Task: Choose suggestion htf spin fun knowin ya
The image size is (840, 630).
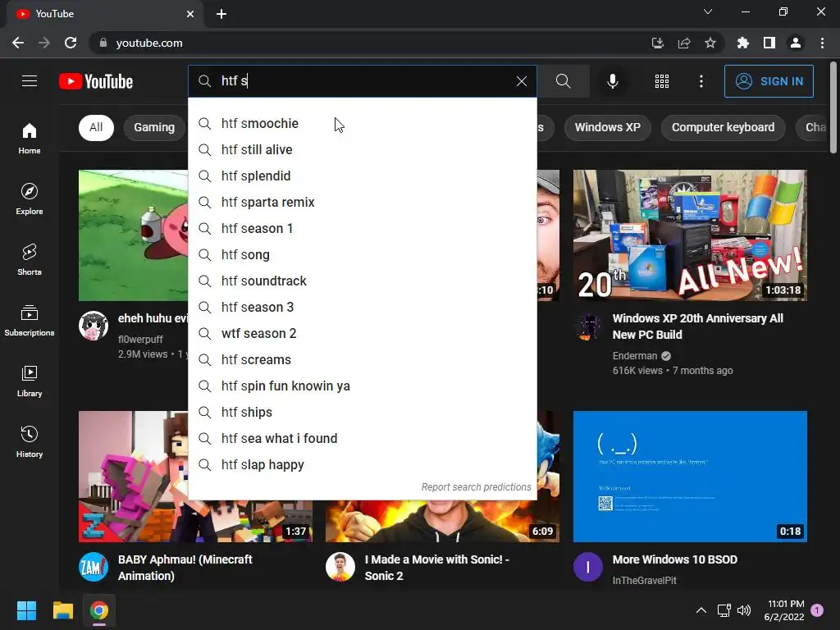Action: click(363, 386)
